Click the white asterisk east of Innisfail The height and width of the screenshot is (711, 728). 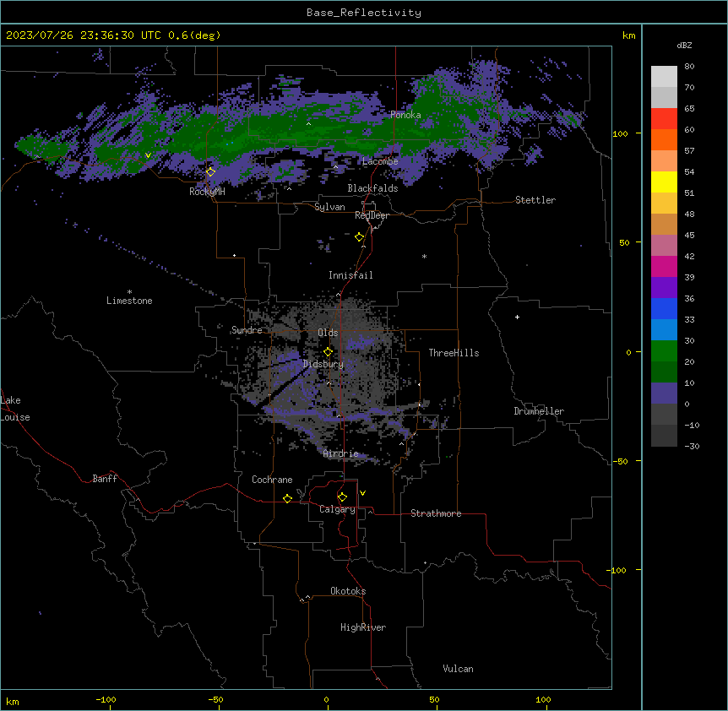pos(424,256)
